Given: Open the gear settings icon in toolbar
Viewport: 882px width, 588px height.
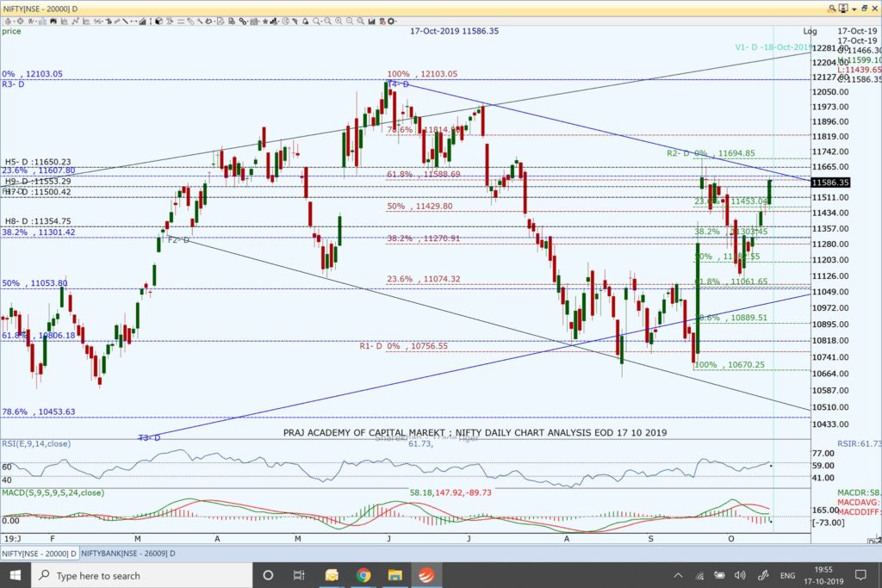Looking at the screenshot, I should pos(391,22).
